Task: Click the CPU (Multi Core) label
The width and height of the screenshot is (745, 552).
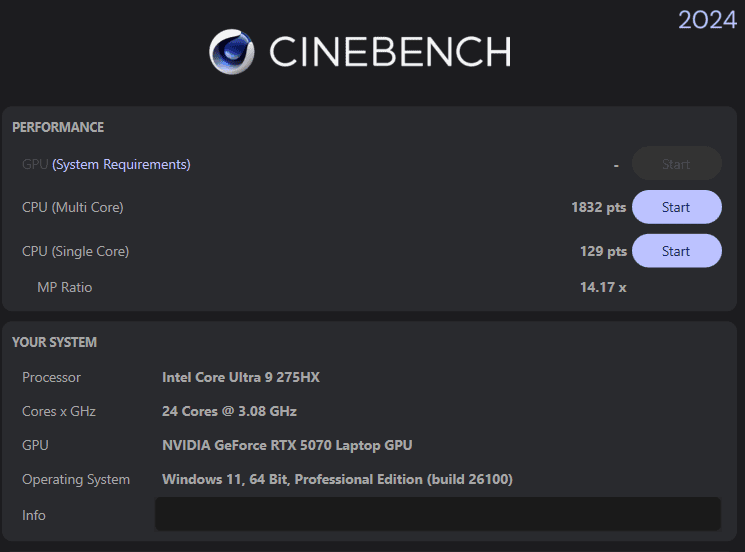Action: coord(73,207)
